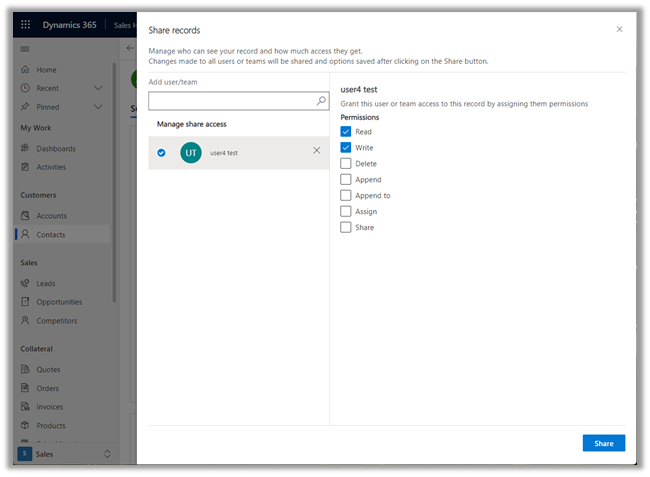Tick the Assign permission checkbox
650x477 pixels.
coord(346,211)
